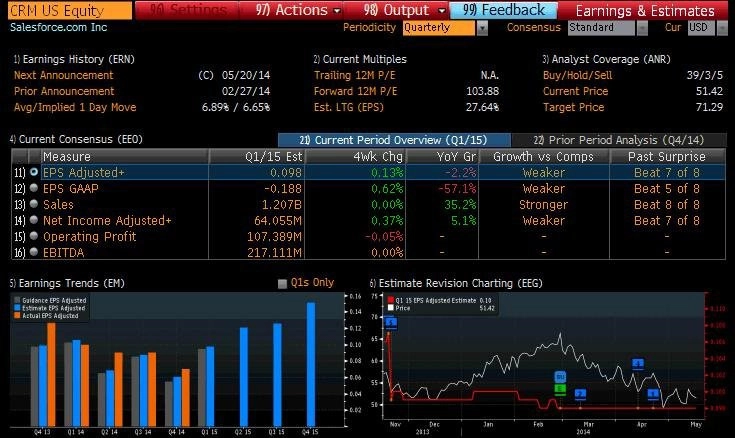The image size is (735, 438).
Task: Switch to the Prior Period Analysis (Q4/14) tab
Action: (619, 140)
